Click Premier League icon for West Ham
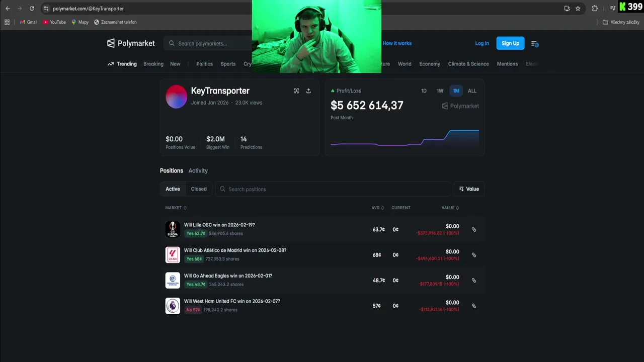Image resolution: width=644 pixels, height=362 pixels. (x=173, y=306)
